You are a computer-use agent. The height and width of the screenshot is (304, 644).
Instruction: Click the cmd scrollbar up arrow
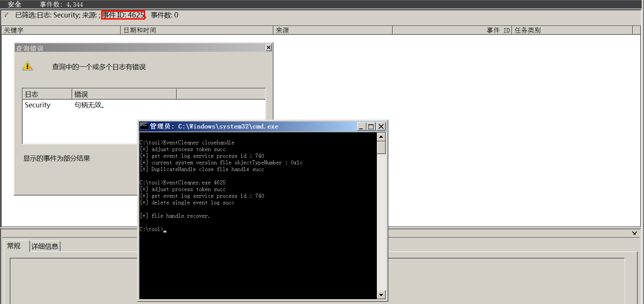coord(381,137)
